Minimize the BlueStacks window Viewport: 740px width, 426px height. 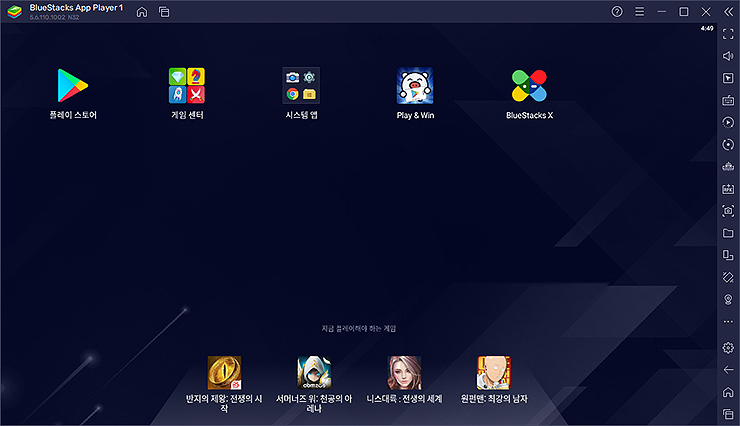[x=662, y=11]
